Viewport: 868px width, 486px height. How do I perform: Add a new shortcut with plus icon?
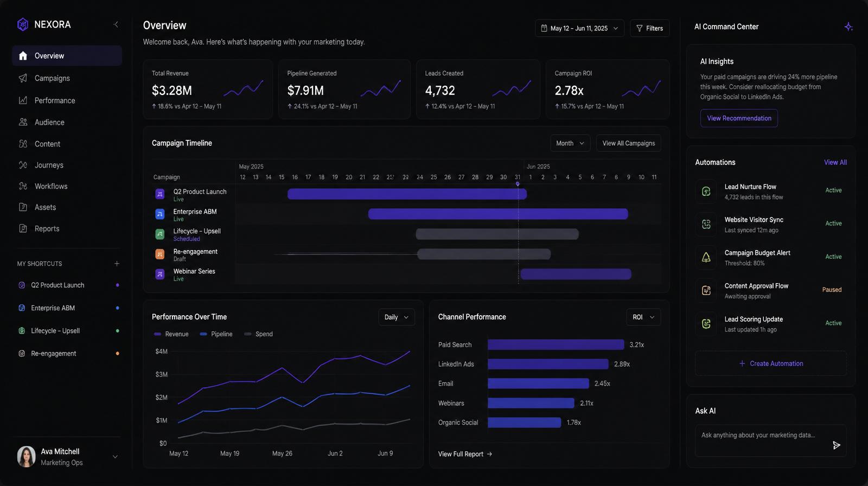point(117,264)
